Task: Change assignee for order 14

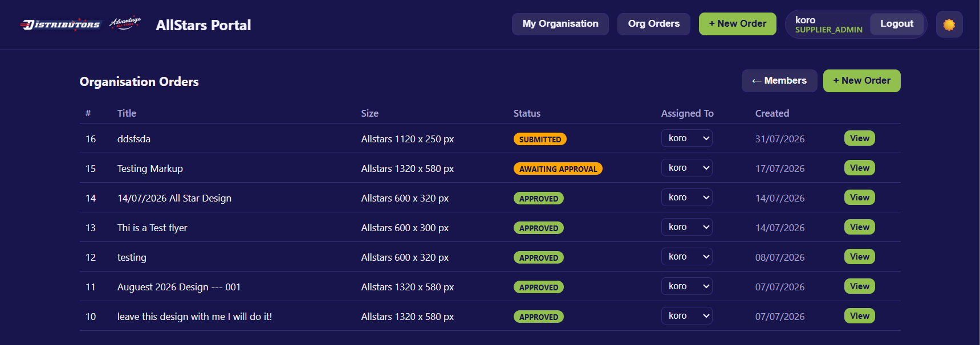Action: point(687,198)
